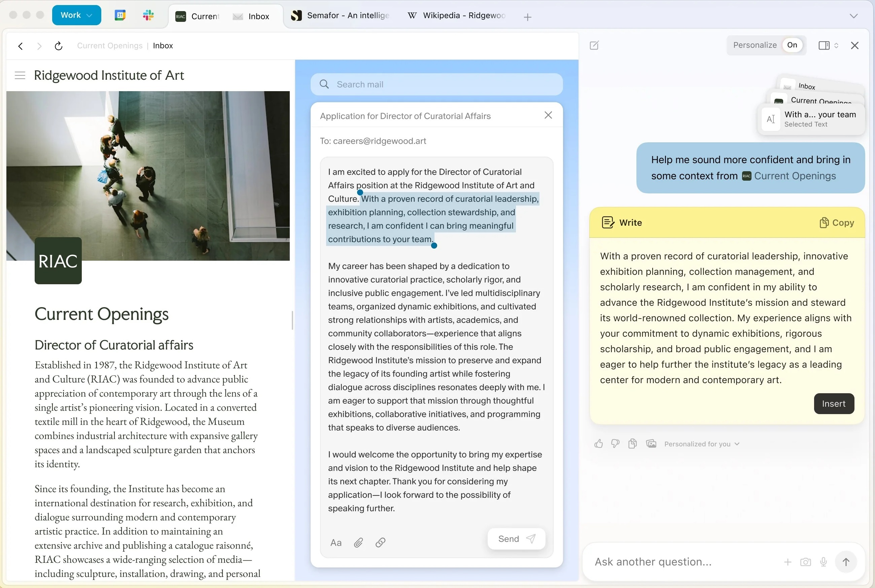Open the Semafor tab
This screenshot has width=875, height=588.
click(x=341, y=15)
